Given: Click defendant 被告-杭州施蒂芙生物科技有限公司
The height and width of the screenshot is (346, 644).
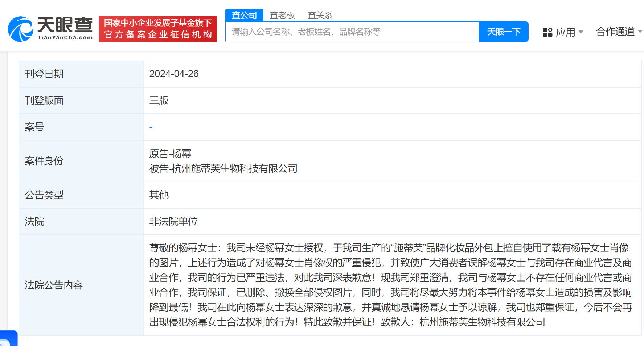Looking at the screenshot, I should [223, 168].
